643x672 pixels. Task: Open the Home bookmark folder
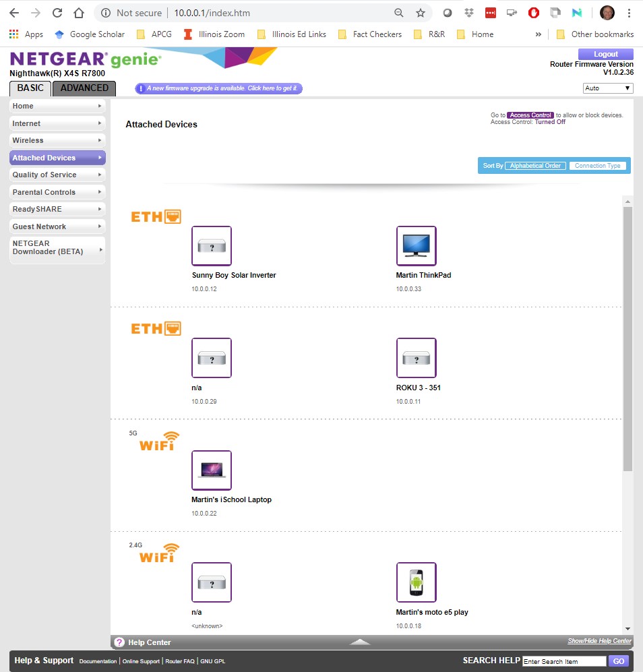pos(475,34)
